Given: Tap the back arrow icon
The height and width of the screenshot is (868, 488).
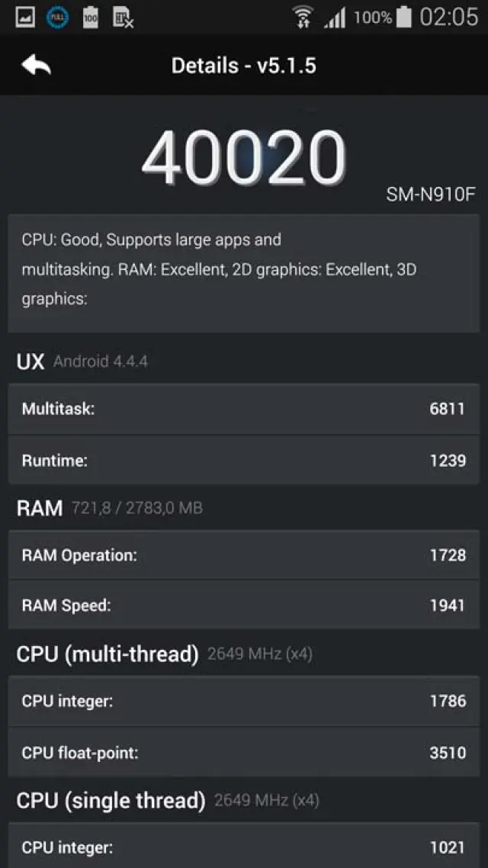Looking at the screenshot, I should tap(37, 66).
